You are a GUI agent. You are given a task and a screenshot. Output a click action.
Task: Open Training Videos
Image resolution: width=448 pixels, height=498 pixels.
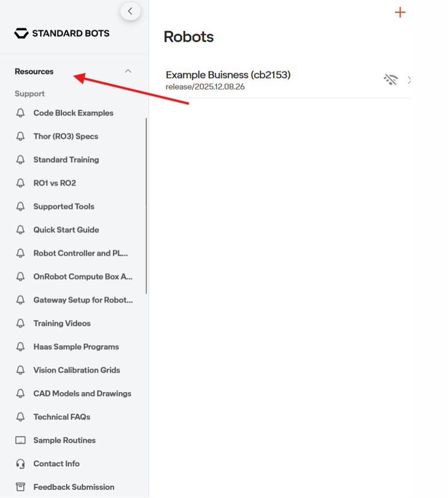(62, 324)
